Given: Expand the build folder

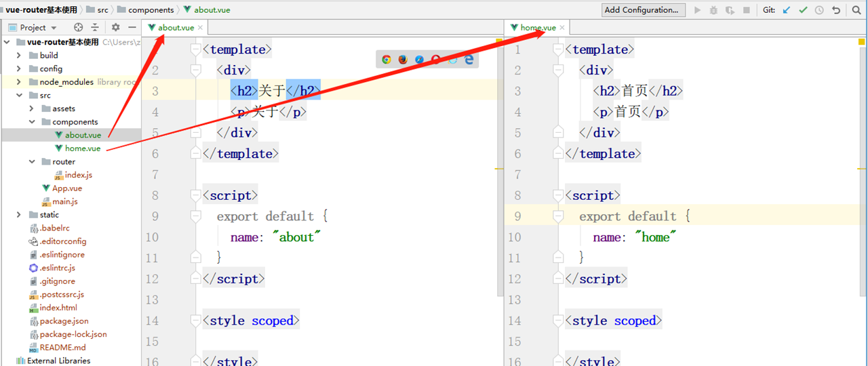Looking at the screenshot, I should tap(19, 56).
